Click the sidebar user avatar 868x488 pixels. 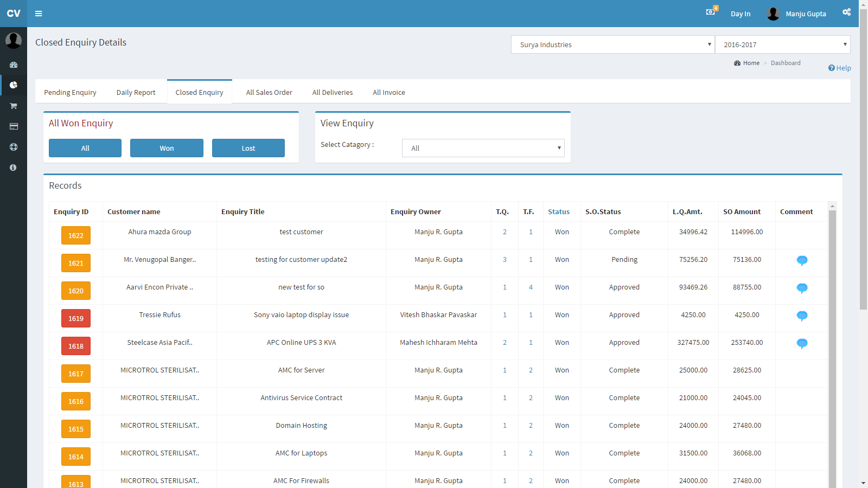coord(14,41)
